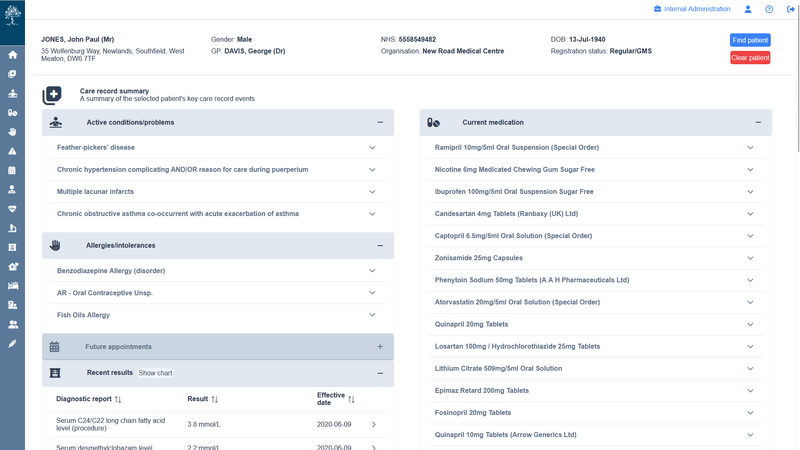Viewport: 800px width, 450px height.
Task: Sort by Diagnostic report column
Action: (118, 399)
